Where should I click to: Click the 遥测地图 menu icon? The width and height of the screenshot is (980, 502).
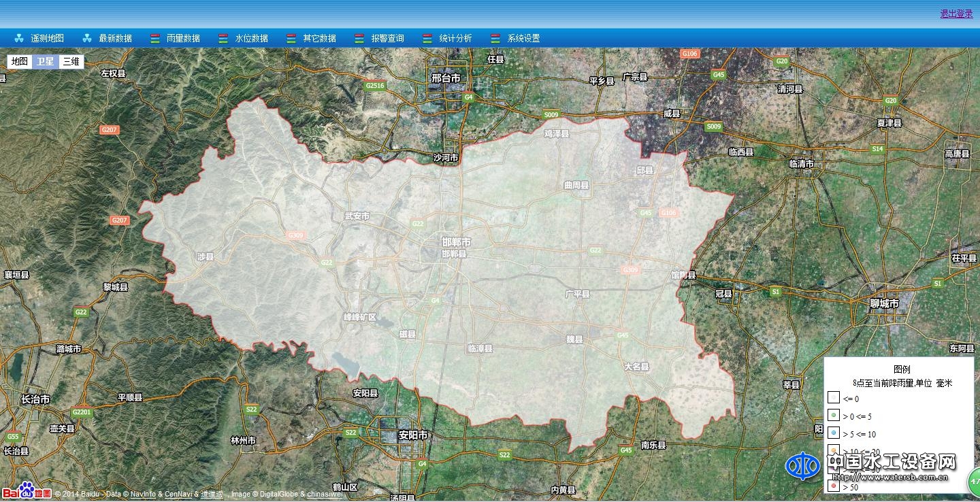tap(19, 39)
